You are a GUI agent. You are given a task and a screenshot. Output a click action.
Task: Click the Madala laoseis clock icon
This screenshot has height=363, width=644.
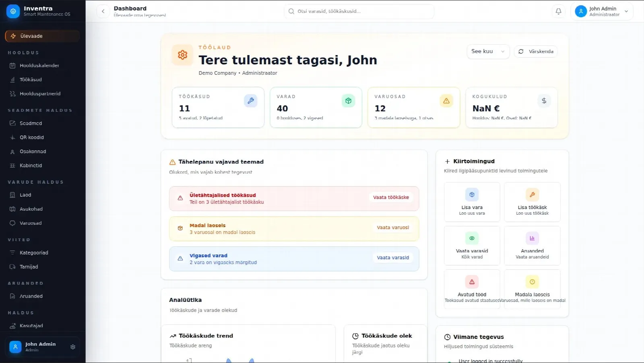pyautogui.click(x=532, y=282)
